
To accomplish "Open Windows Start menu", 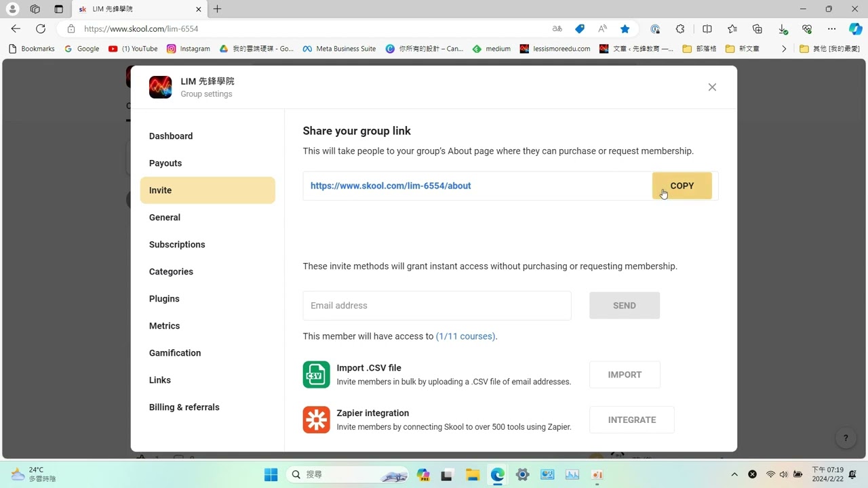I will 271,474.
